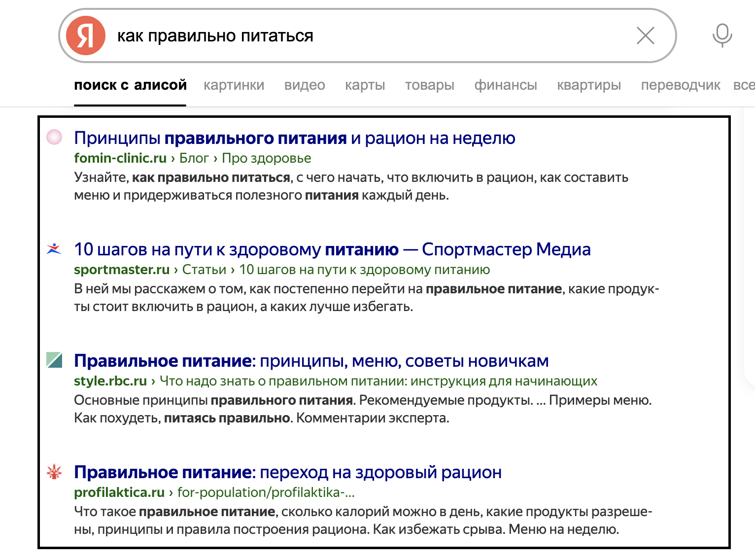Switch to the Карты tab
Screen dimensions: 755x560
click(x=365, y=85)
